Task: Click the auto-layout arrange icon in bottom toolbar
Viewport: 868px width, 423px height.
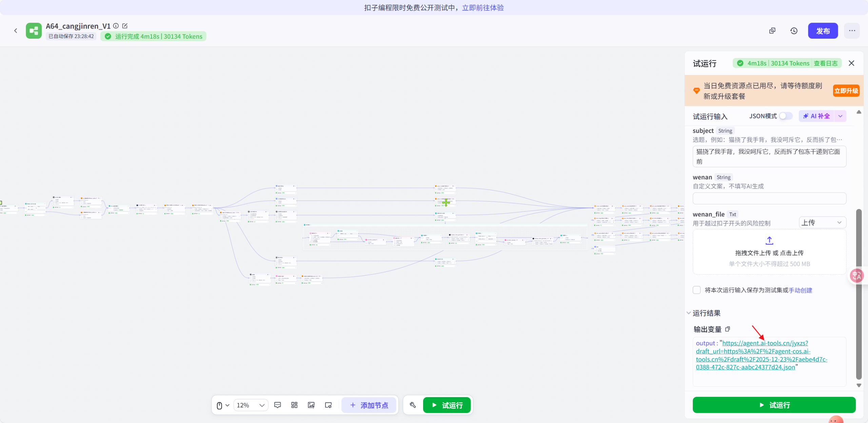Action: (294, 405)
